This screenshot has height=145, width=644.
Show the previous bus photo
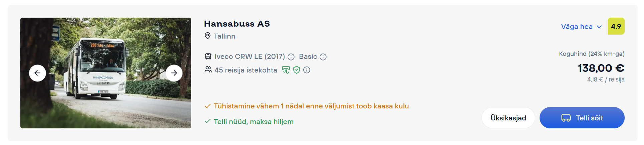(x=37, y=73)
